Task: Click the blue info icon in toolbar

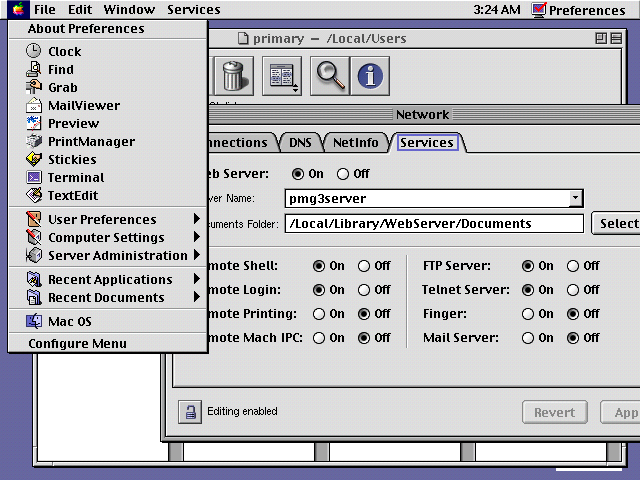Action: pyautogui.click(x=370, y=76)
